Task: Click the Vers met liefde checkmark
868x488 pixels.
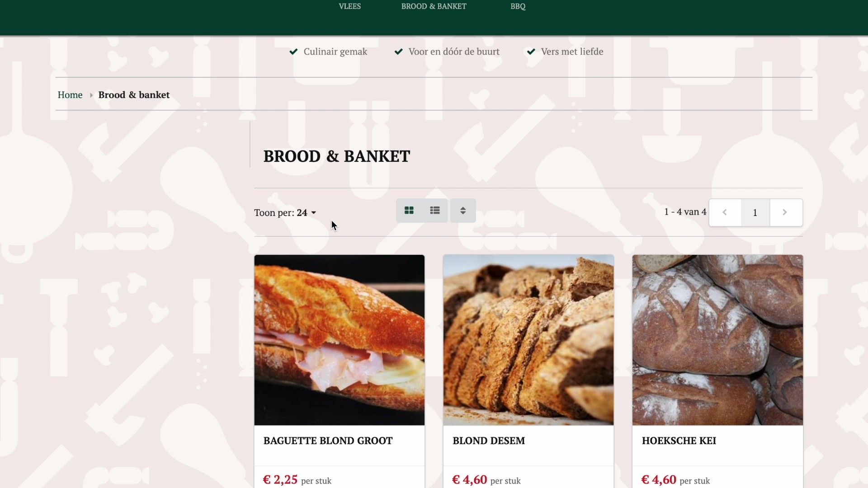Action: tap(531, 52)
